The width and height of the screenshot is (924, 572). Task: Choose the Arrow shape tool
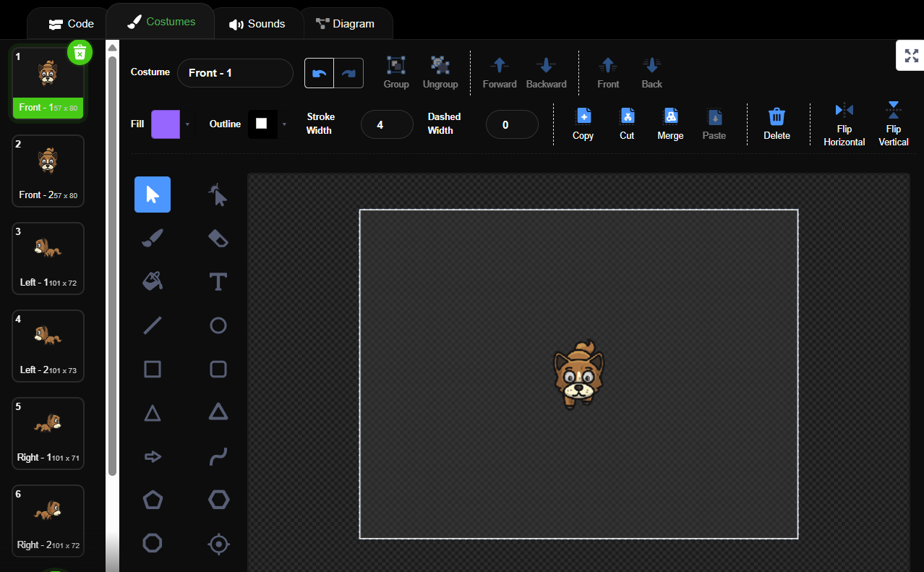click(x=153, y=456)
